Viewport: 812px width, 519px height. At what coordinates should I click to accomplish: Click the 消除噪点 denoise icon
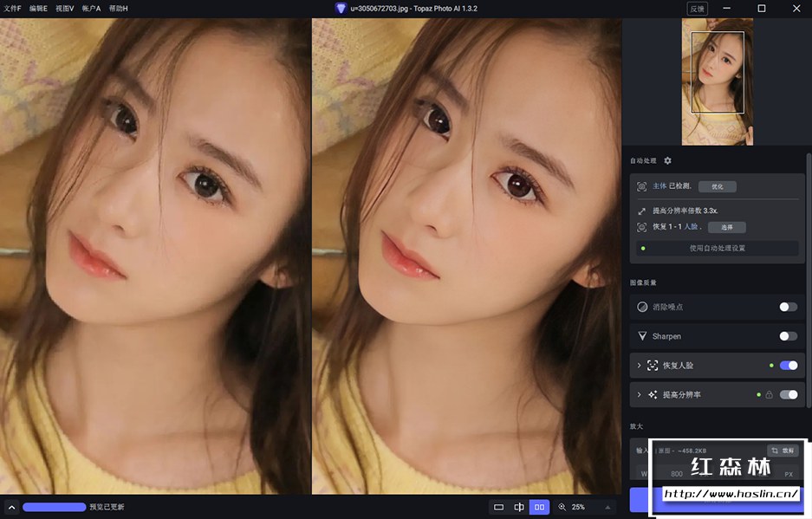coord(642,307)
